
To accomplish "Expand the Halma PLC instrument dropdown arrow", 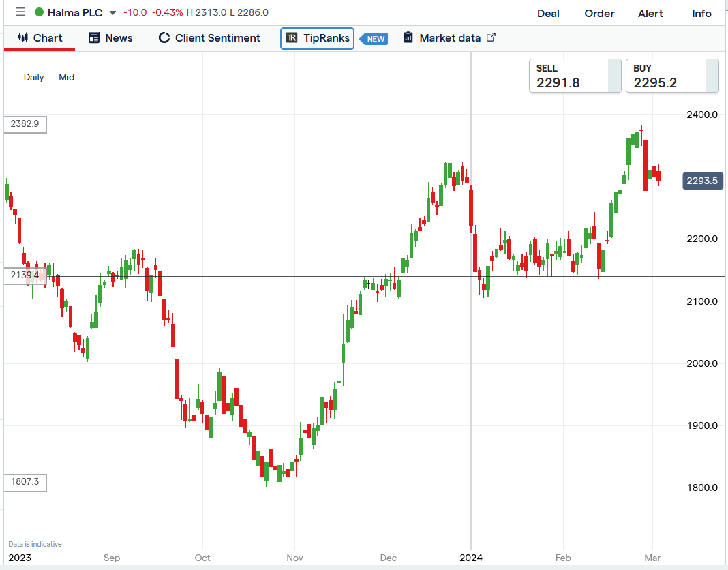I will (x=112, y=13).
